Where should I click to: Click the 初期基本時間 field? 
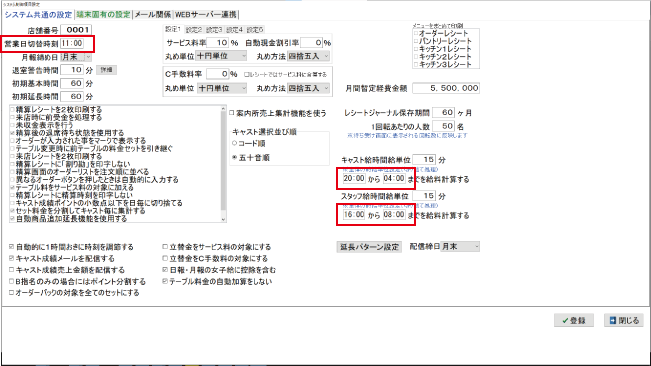pos(72,83)
